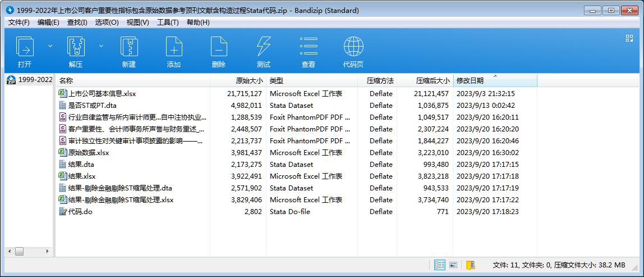The width and height of the screenshot is (644, 277).
Task: Select PDF starting with 行业自律监管
Action: coord(137,117)
